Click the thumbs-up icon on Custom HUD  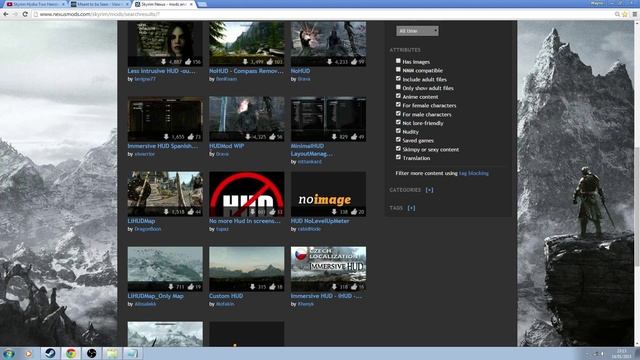(x=272, y=287)
